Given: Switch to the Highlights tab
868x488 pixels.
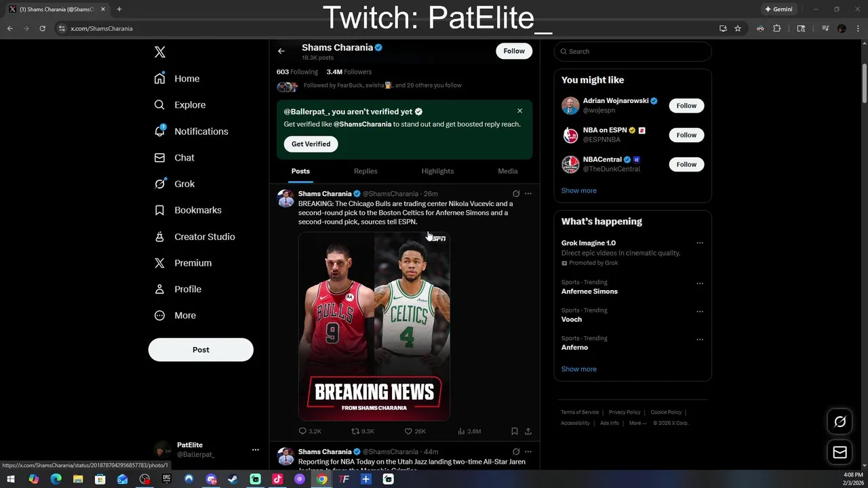Looking at the screenshot, I should pyautogui.click(x=437, y=171).
